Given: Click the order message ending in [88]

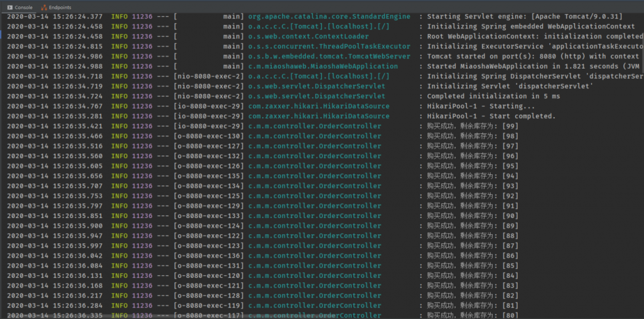Looking at the screenshot, I should (473, 236).
